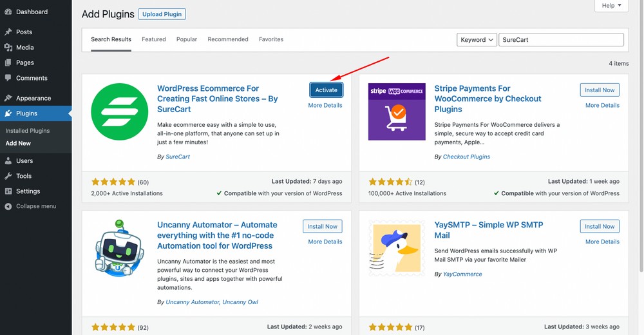Switch to the Featured tab

pos(154,39)
